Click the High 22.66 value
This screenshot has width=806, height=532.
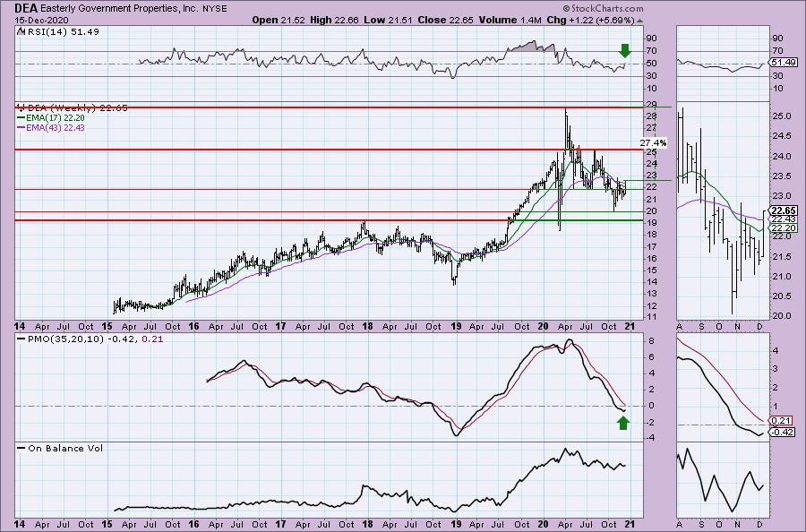[x=334, y=20]
